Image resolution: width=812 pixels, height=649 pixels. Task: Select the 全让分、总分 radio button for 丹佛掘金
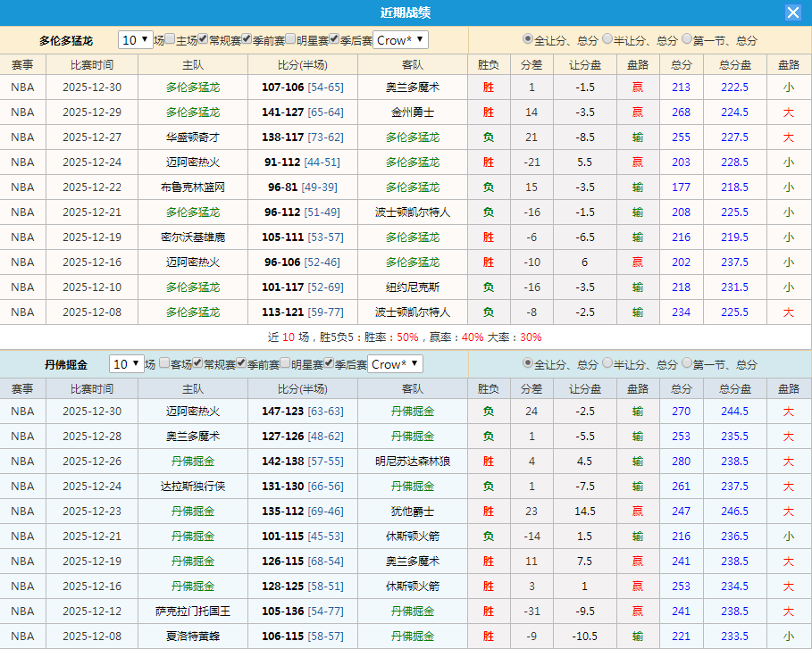coord(528,363)
